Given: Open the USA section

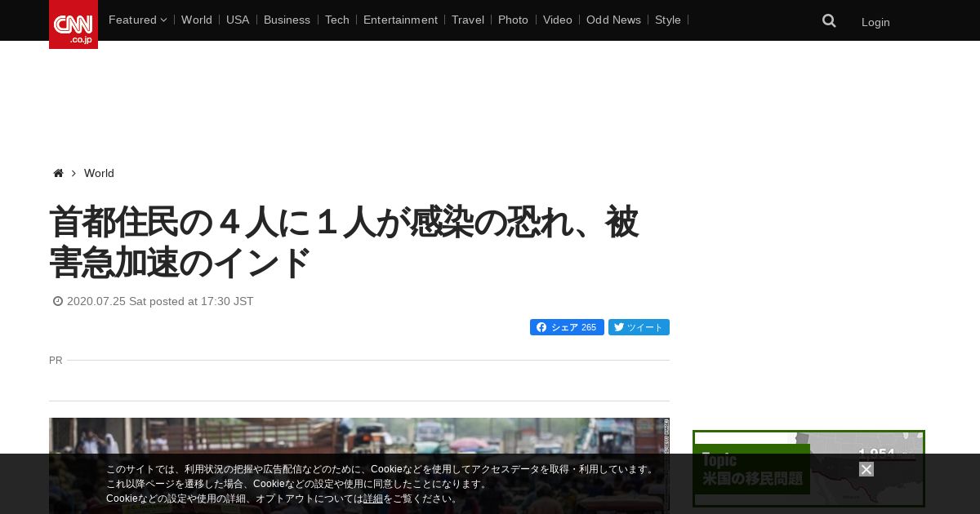Looking at the screenshot, I should 238,20.
